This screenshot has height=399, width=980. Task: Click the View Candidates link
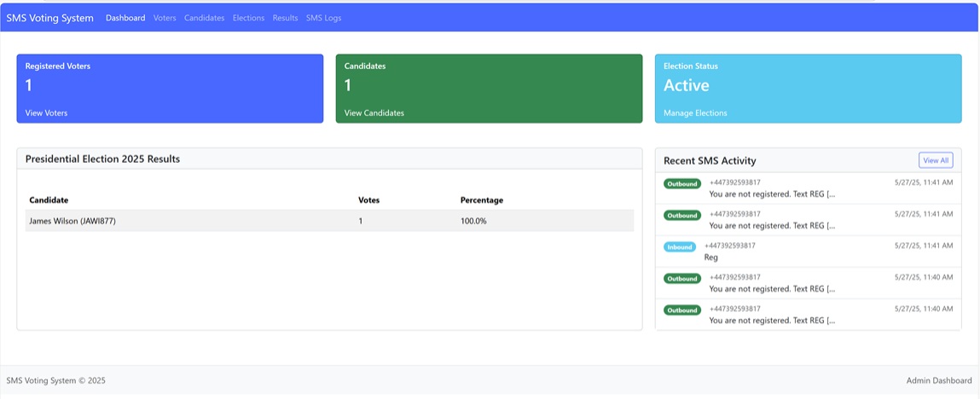(374, 113)
